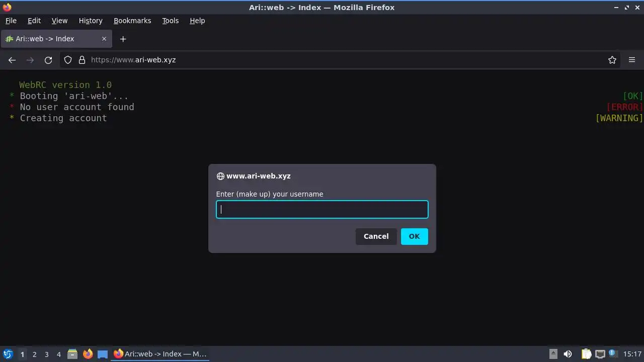Open removable media tray icon
This screenshot has width=644, height=362.
[553, 354]
